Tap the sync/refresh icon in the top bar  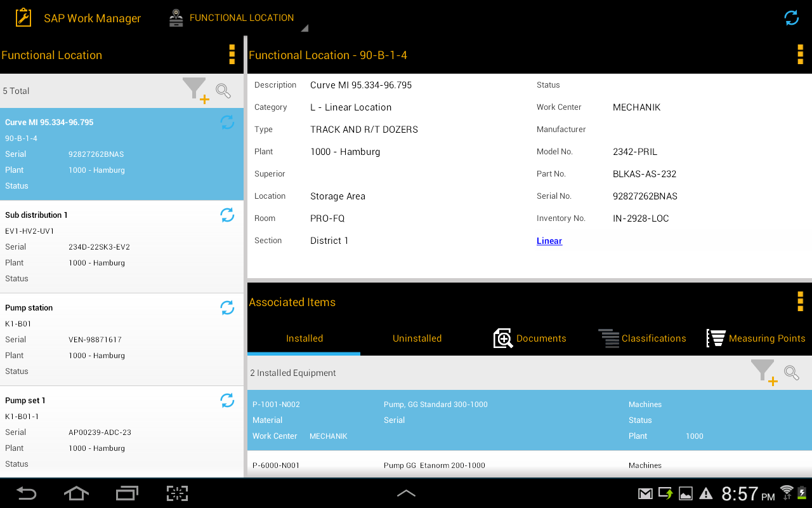(x=791, y=18)
